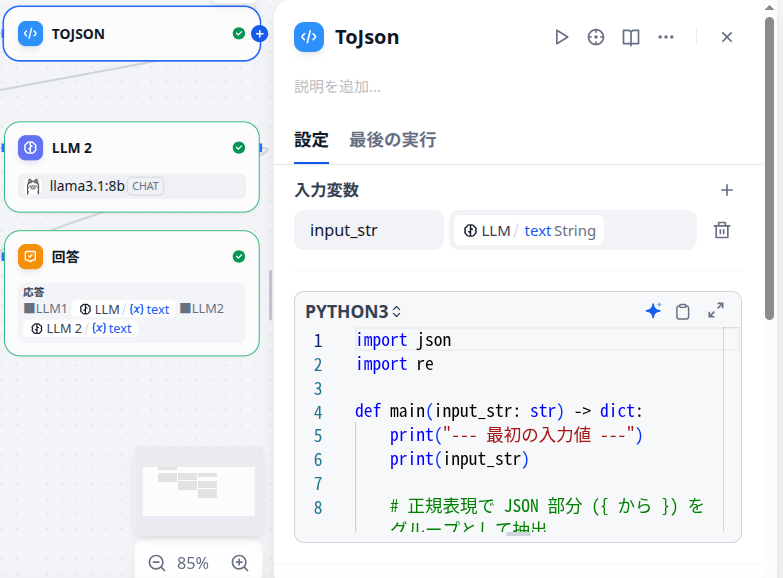This screenshot has height=578, width=783.
Task: Click the LLM 2 / text variable chip
Action: point(80,329)
